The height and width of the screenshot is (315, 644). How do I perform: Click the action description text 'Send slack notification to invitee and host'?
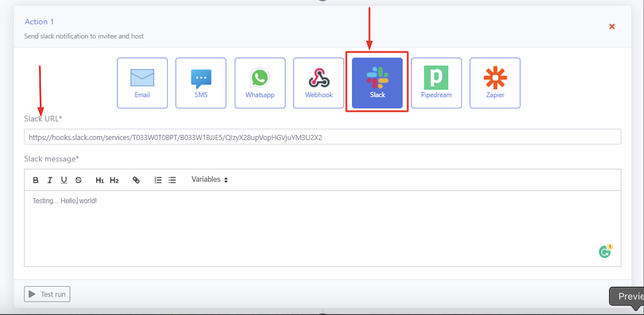tap(84, 36)
